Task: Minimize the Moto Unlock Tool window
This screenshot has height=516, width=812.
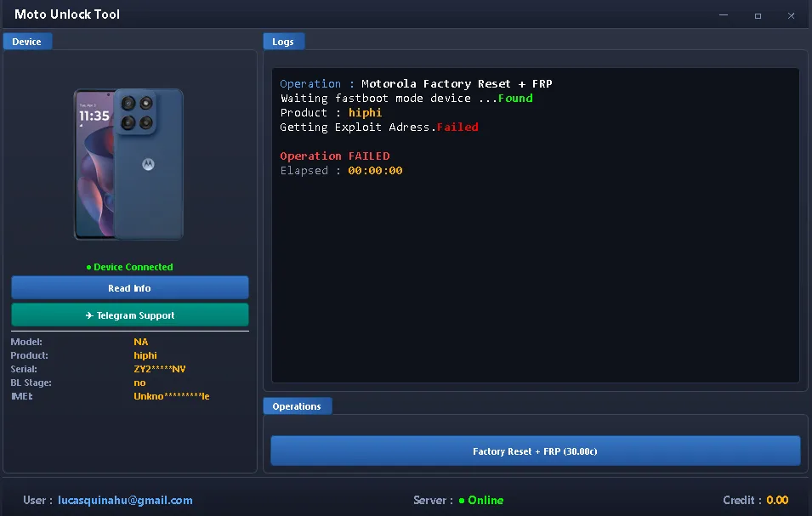Action: 724,14
